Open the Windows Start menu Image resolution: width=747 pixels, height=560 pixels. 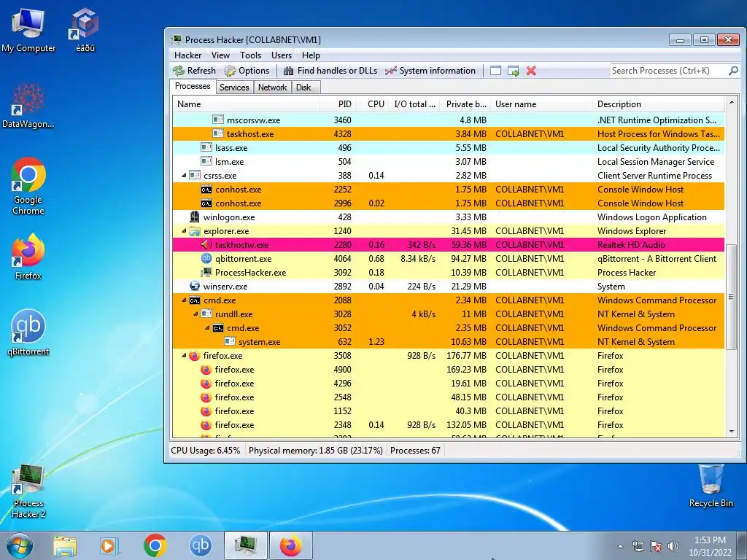[19, 545]
